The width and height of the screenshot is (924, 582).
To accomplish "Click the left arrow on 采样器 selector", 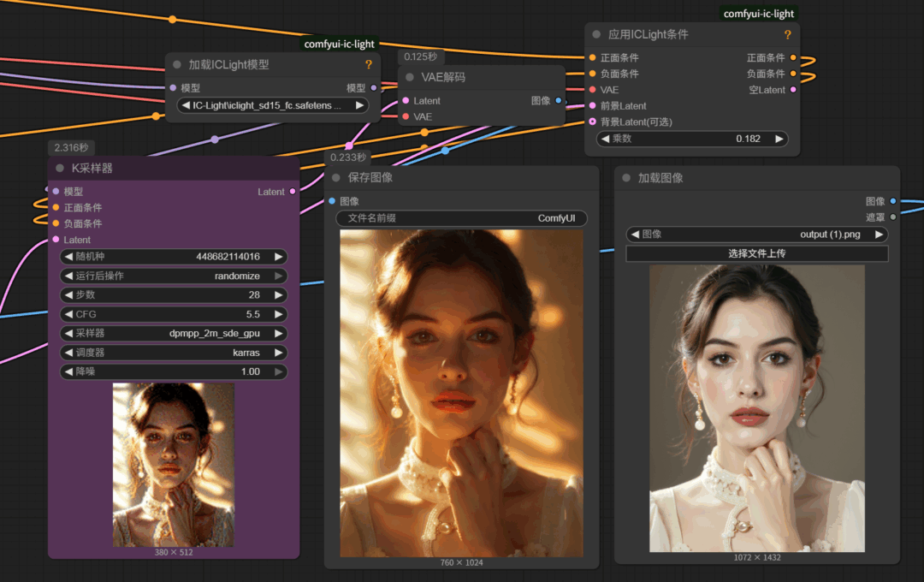I will click(x=69, y=333).
